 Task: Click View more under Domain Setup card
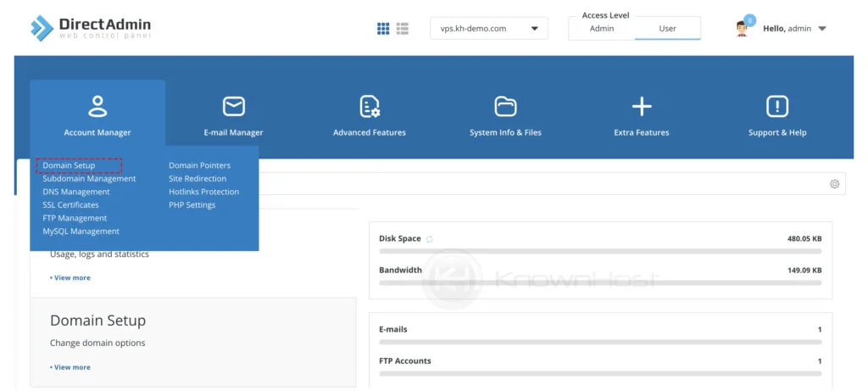(x=70, y=367)
